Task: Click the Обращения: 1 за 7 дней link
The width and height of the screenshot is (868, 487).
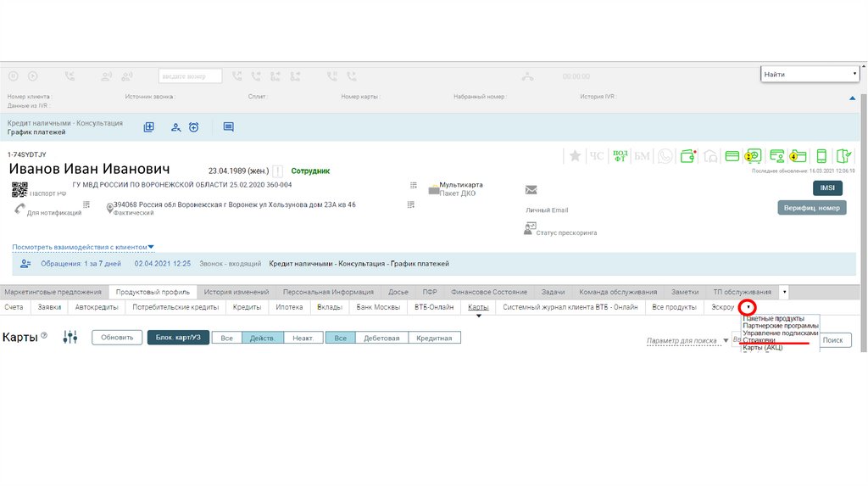Action: point(81,264)
